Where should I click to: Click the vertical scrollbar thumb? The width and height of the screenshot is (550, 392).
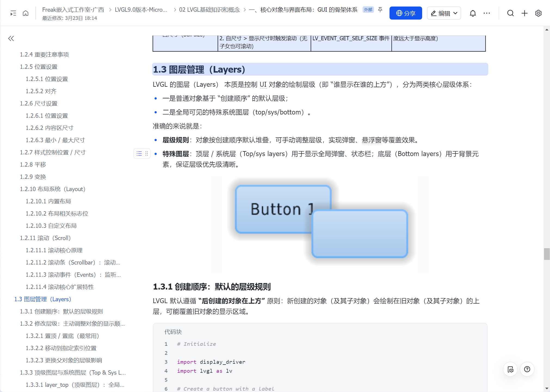click(x=546, y=254)
